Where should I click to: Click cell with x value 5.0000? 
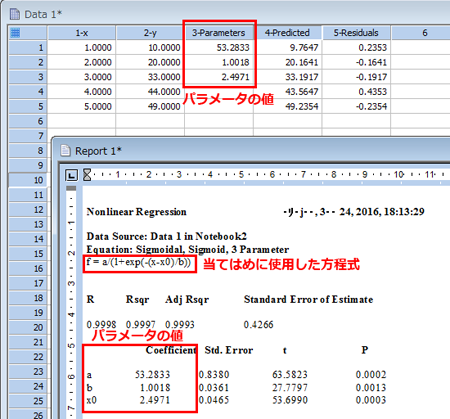pyautogui.click(x=82, y=106)
